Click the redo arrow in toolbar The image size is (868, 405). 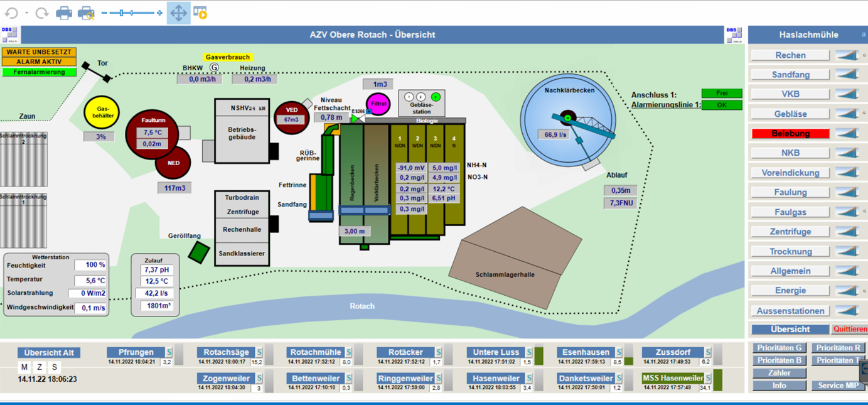click(x=41, y=13)
